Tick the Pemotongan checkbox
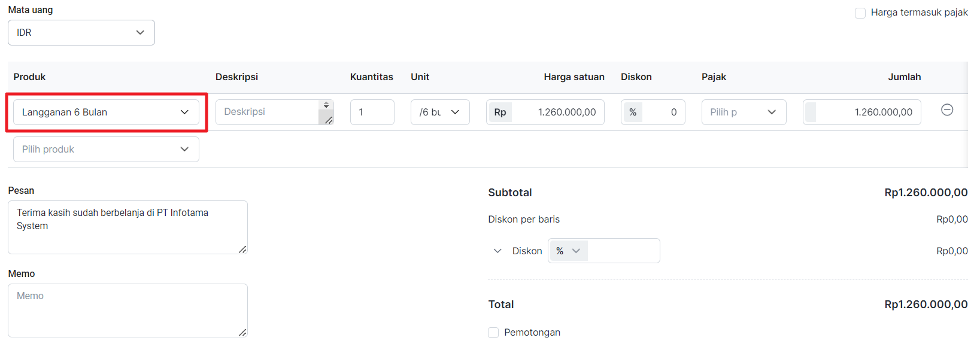This screenshot has width=980, height=347. pos(493,333)
